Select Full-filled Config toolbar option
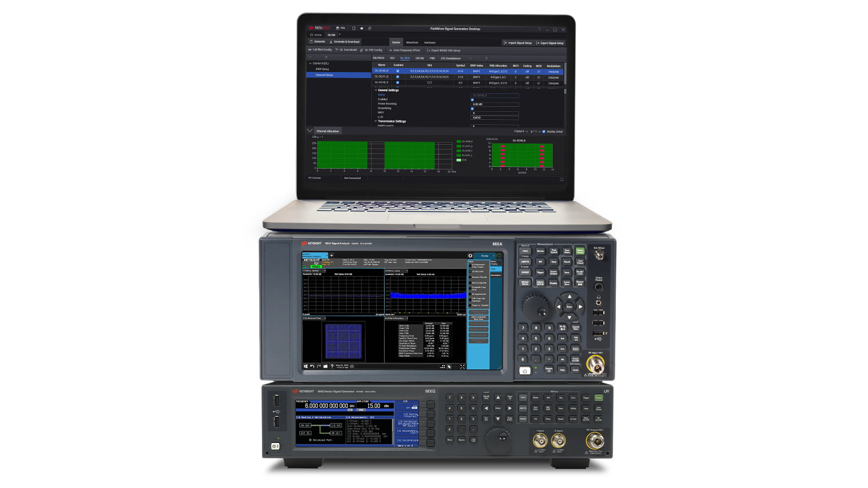Image resolution: width=868 pixels, height=488 pixels. point(320,50)
